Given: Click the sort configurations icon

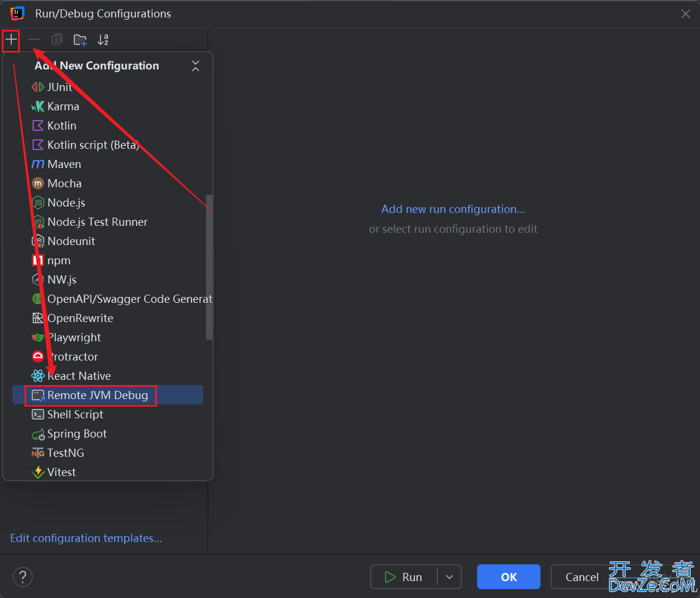Looking at the screenshot, I should coord(103,40).
